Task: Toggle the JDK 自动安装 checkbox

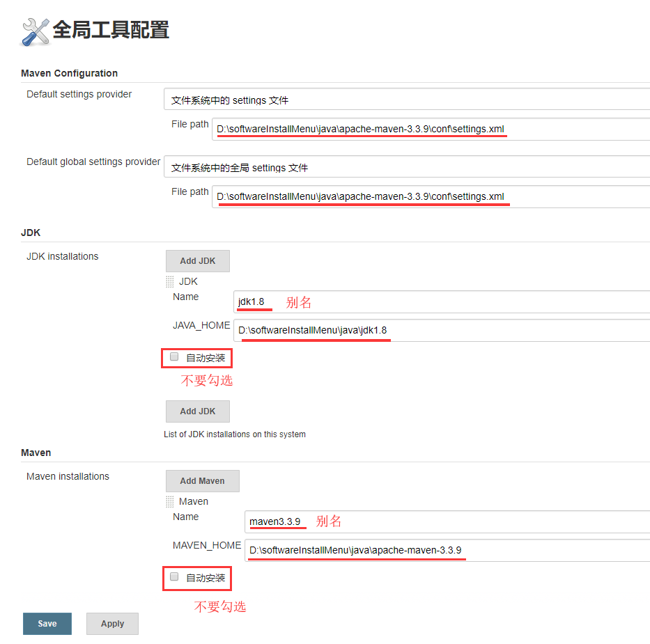Action: coord(174,356)
